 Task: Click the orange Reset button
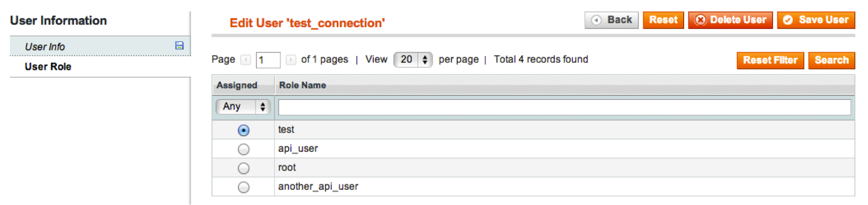coord(663,20)
